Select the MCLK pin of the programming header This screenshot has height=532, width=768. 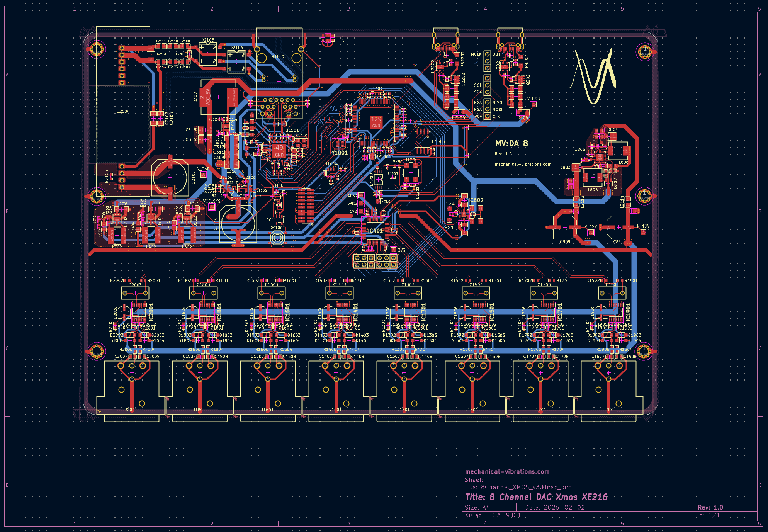[488, 55]
